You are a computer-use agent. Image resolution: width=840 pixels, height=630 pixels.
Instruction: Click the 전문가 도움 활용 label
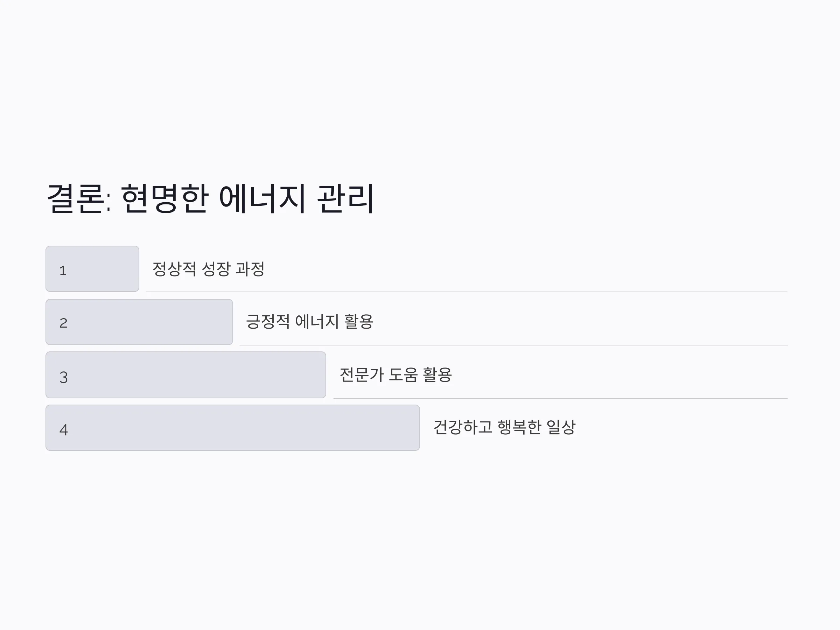396,375
